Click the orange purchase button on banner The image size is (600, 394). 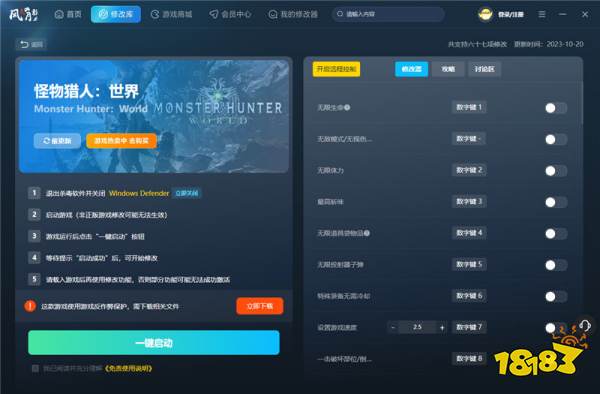[121, 141]
